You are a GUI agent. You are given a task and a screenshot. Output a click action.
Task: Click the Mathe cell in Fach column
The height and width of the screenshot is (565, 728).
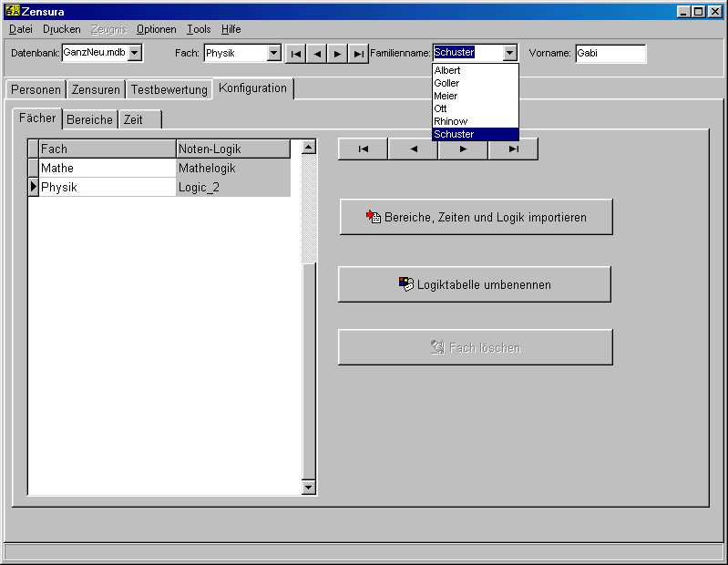point(108,168)
